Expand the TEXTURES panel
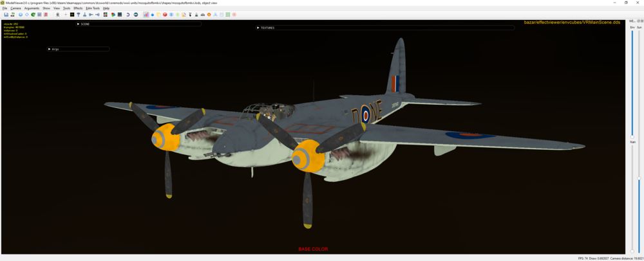 tap(385, 28)
